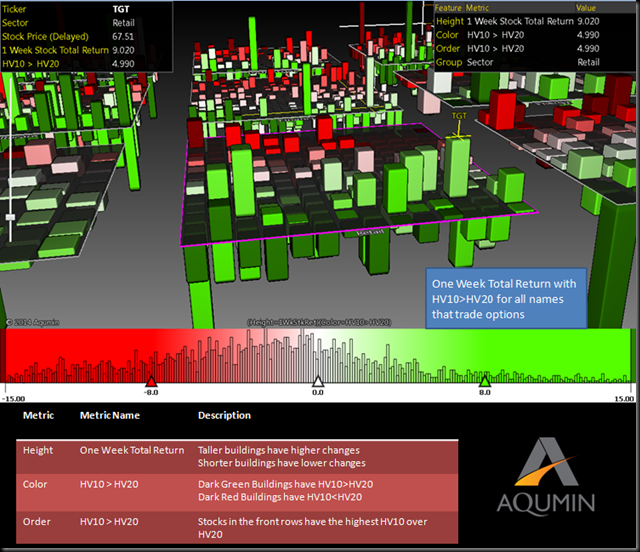640x552 pixels.
Task: Click the Height=1WkStkRet caption text
Action: click(x=319, y=323)
